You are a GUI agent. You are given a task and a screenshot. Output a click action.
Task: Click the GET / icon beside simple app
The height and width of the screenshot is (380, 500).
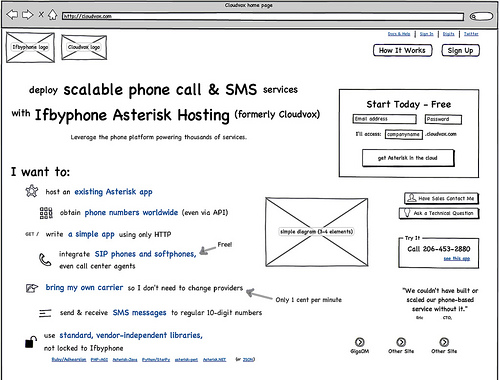[32, 234]
